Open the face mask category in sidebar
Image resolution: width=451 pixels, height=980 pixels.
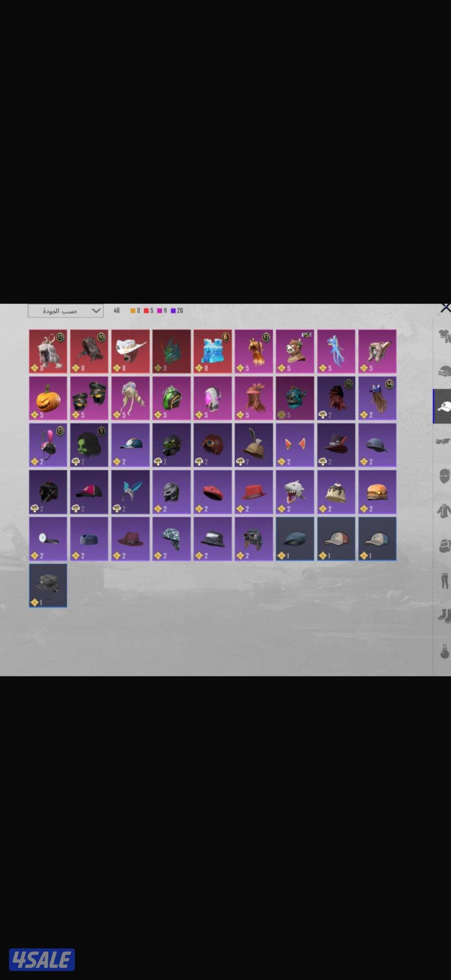[444, 476]
